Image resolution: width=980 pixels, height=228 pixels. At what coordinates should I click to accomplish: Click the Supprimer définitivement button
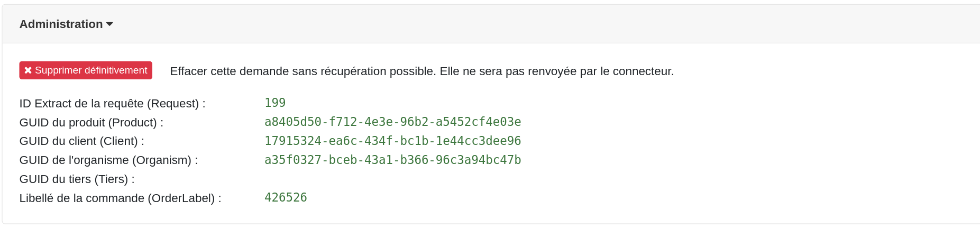click(x=86, y=70)
